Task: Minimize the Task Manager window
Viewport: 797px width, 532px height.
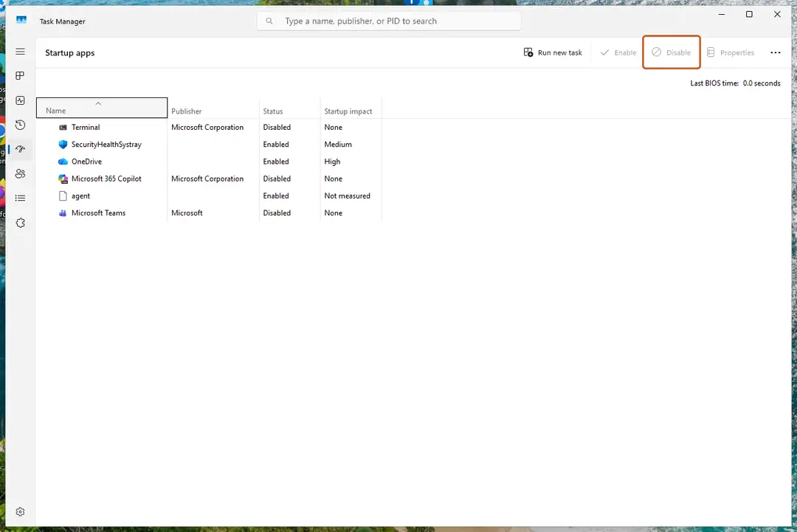Action: [722, 14]
